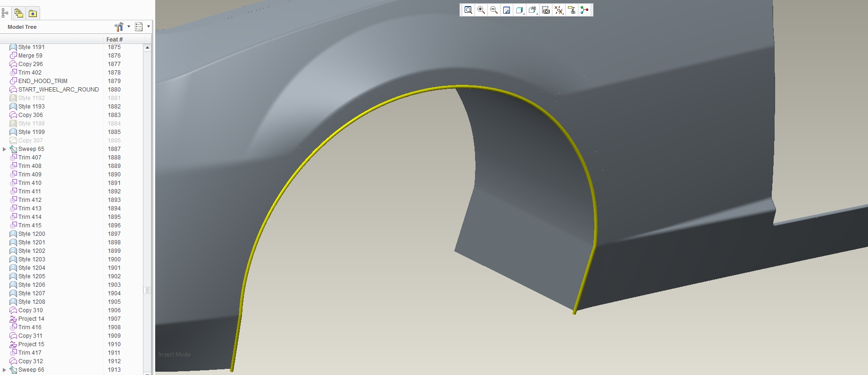This screenshot has width=868, height=375.
Task: Expand the Sweep 66 feature
Action: [5, 370]
